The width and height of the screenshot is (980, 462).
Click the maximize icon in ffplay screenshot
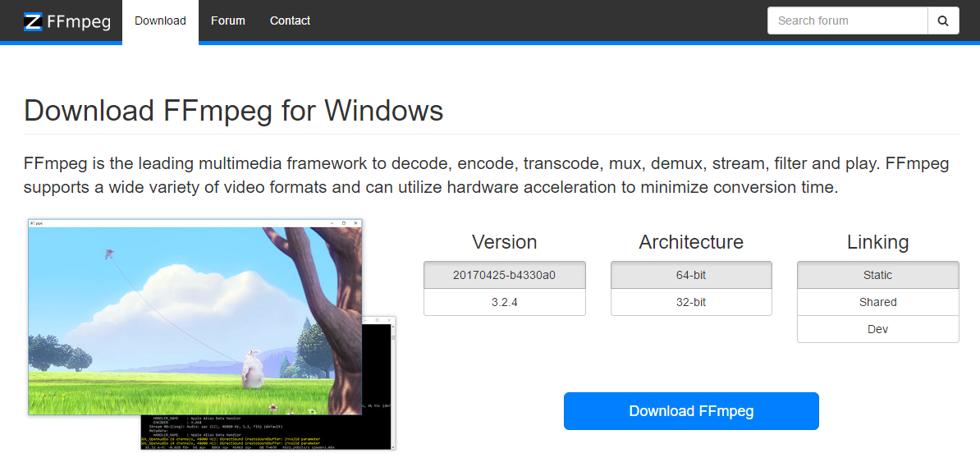click(343, 223)
